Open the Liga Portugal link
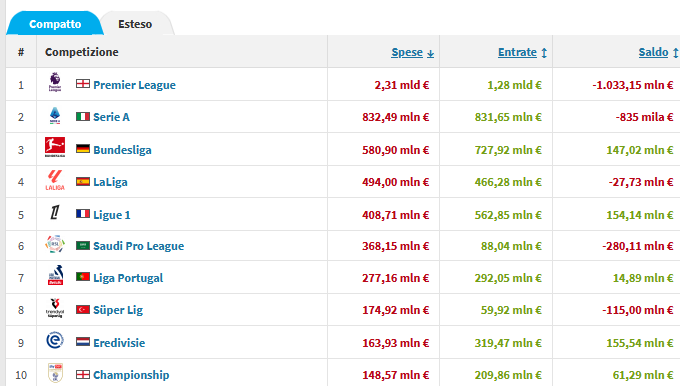Viewport: 680px width, 386px height. [128, 278]
